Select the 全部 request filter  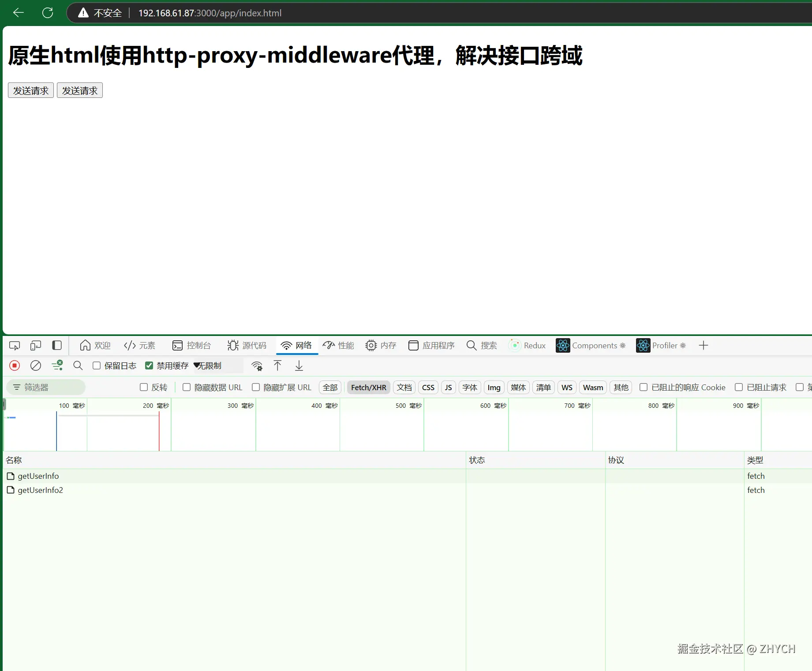point(329,387)
